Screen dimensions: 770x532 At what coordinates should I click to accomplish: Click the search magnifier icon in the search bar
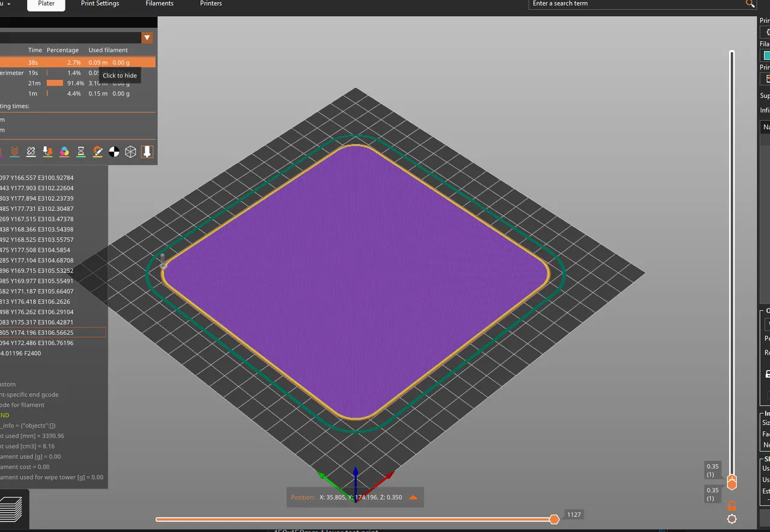(x=750, y=4)
